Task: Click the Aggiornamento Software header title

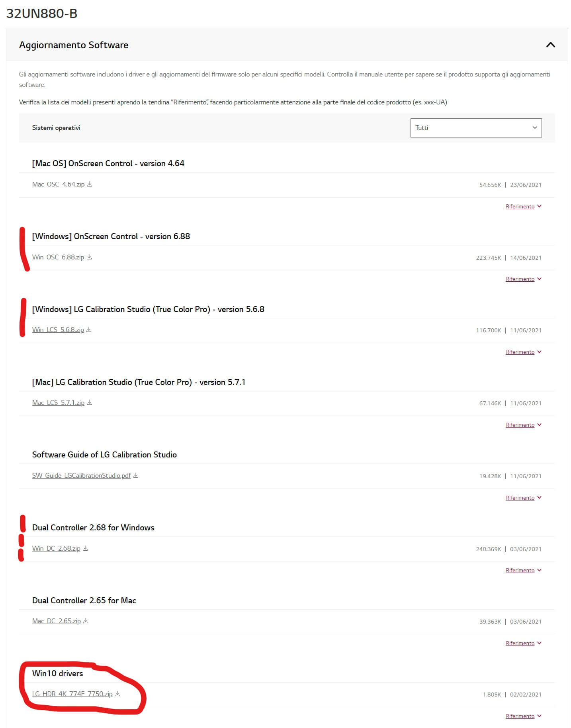Action: pos(74,45)
